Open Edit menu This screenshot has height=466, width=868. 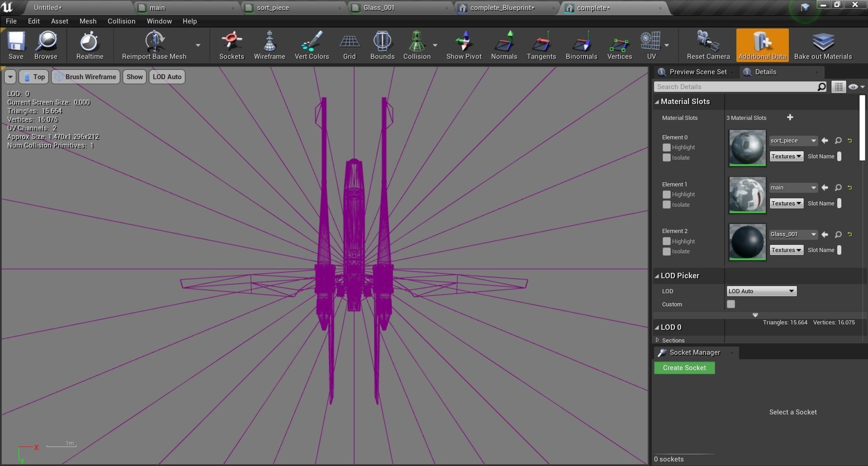(x=34, y=21)
